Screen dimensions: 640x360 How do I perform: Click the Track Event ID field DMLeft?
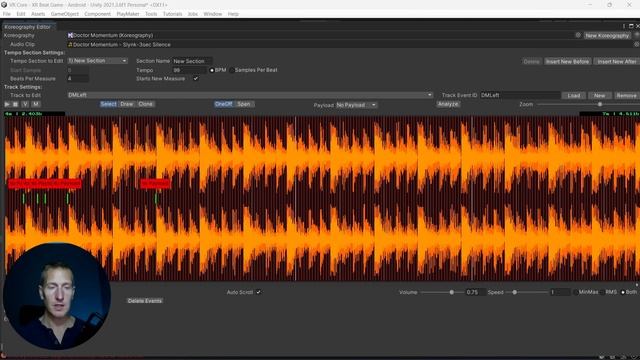click(520, 95)
